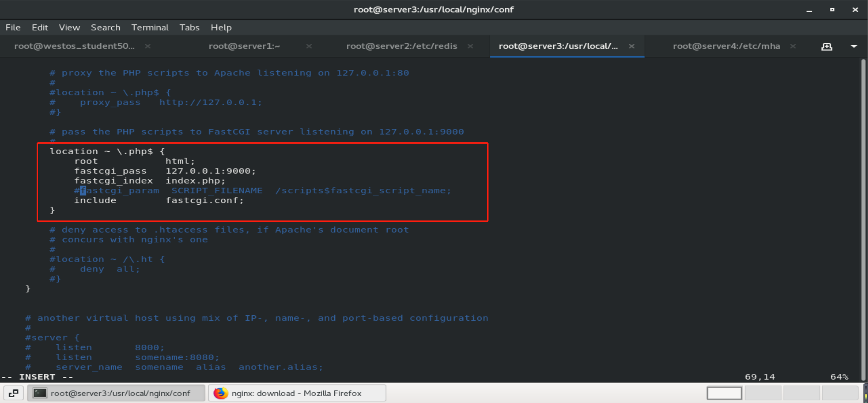Image resolution: width=868 pixels, height=403 pixels.
Task: Switch to root@westos_student50 tab
Action: pos(74,46)
